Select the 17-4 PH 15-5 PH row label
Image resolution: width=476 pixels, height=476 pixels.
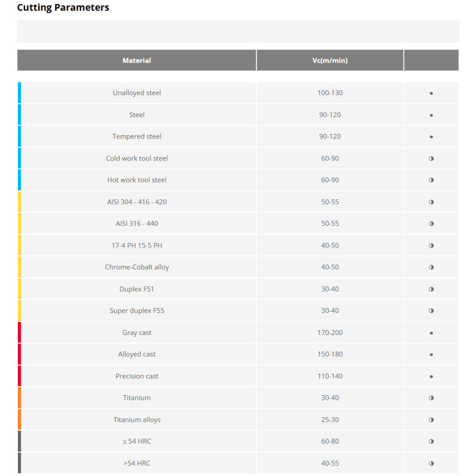pyautogui.click(x=137, y=246)
